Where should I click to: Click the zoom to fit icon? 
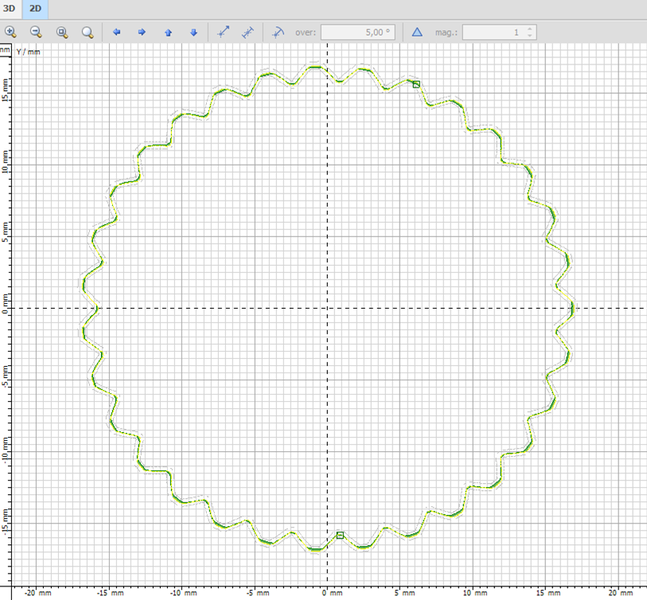(x=62, y=32)
